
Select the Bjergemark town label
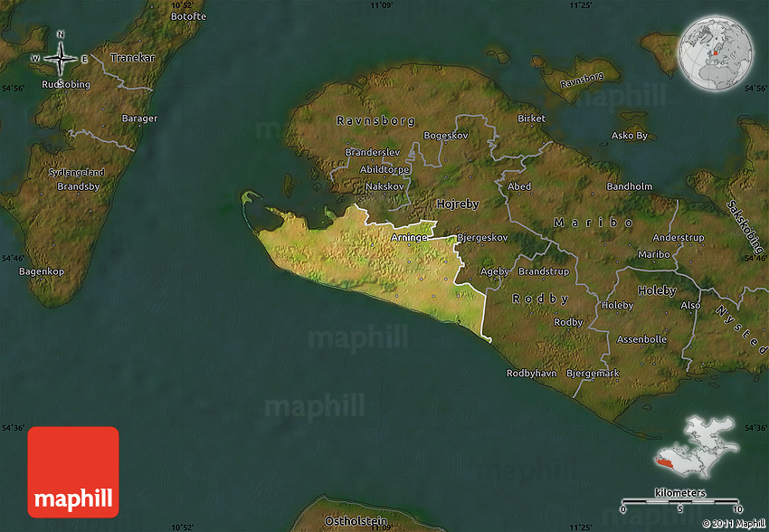tap(593, 373)
